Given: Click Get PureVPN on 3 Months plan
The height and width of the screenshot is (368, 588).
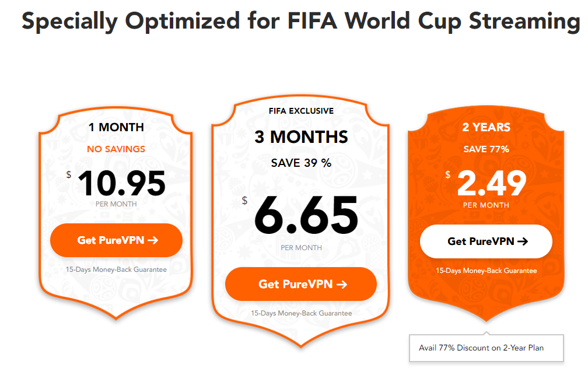Looking at the screenshot, I should click(x=301, y=284).
